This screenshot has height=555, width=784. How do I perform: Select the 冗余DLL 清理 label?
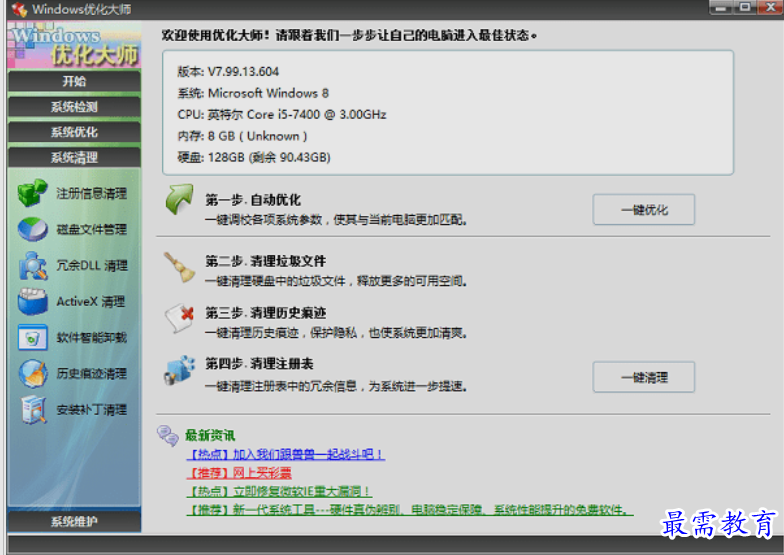[92, 266]
